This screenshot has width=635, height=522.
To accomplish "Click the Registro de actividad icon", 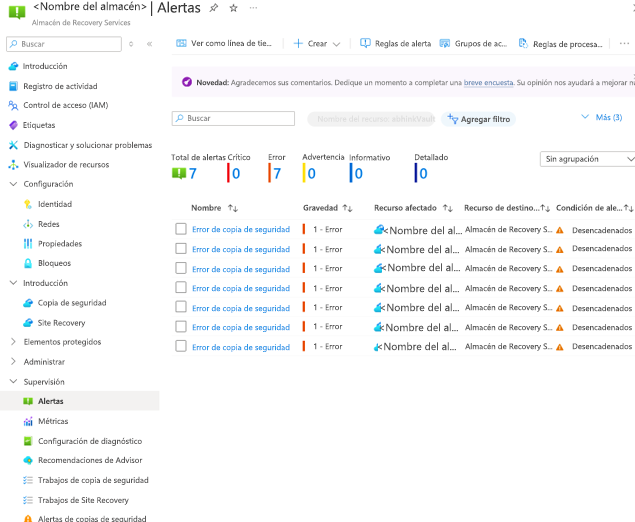I will coord(13,86).
